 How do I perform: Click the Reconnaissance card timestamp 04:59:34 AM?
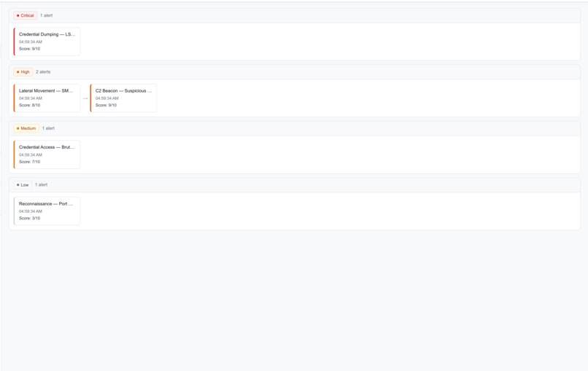(x=31, y=211)
